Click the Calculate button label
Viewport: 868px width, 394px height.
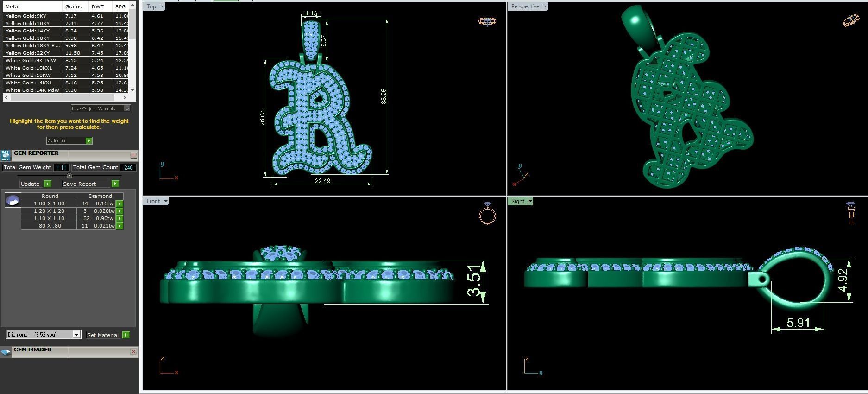point(57,140)
